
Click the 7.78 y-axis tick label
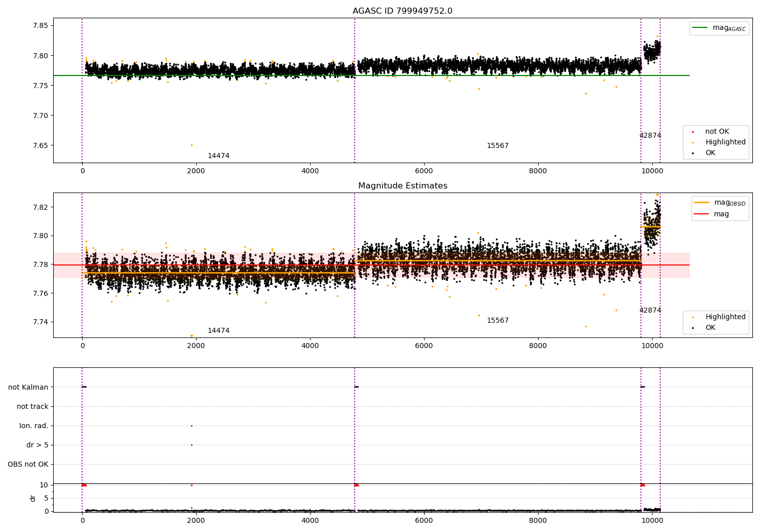click(40, 264)
